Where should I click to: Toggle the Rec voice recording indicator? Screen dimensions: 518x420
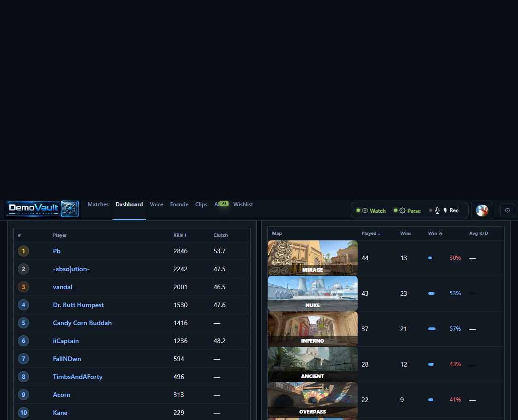(x=444, y=210)
